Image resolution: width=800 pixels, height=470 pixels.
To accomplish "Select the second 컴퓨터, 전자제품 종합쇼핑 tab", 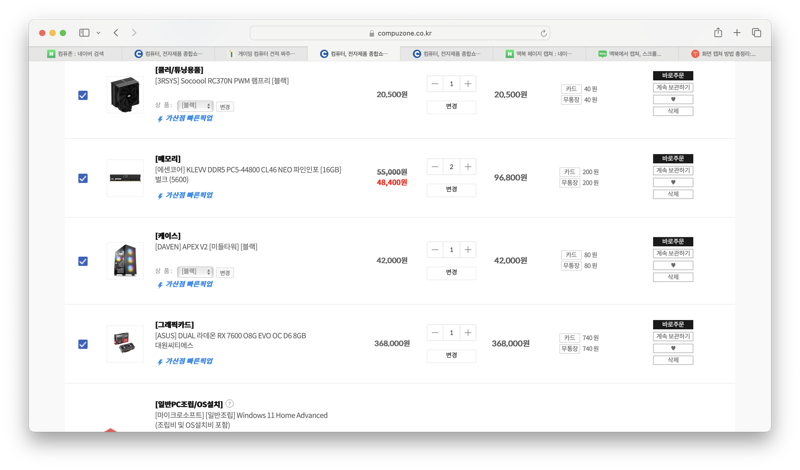I will click(x=354, y=54).
